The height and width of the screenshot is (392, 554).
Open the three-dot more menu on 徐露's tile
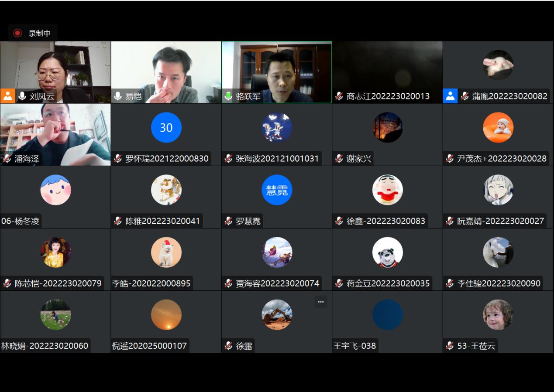(x=321, y=302)
